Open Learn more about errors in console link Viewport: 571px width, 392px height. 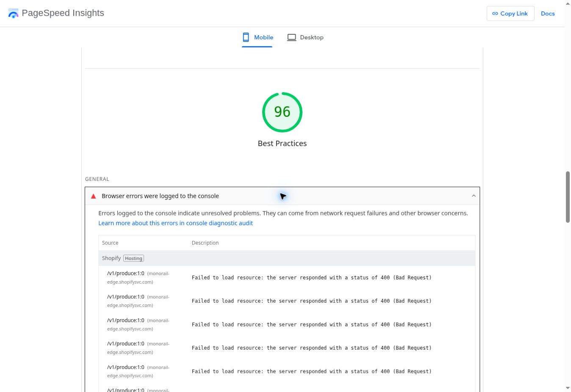[x=175, y=223]
